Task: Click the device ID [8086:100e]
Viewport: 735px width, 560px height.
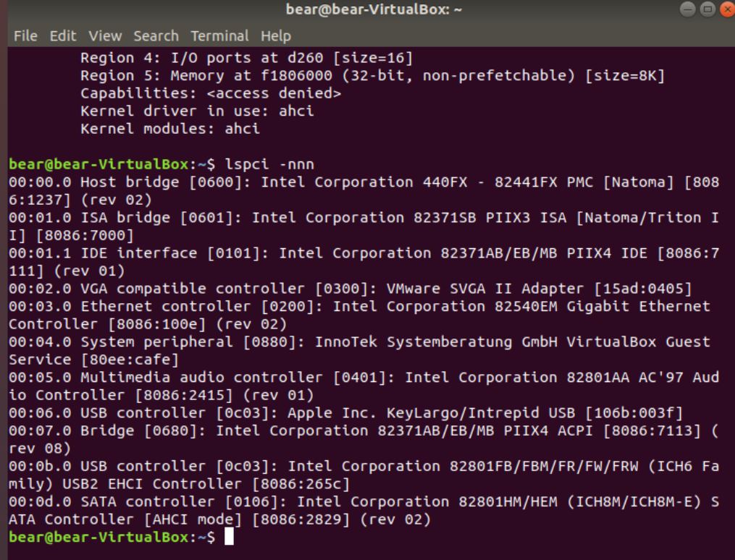Action: pyautogui.click(x=156, y=324)
